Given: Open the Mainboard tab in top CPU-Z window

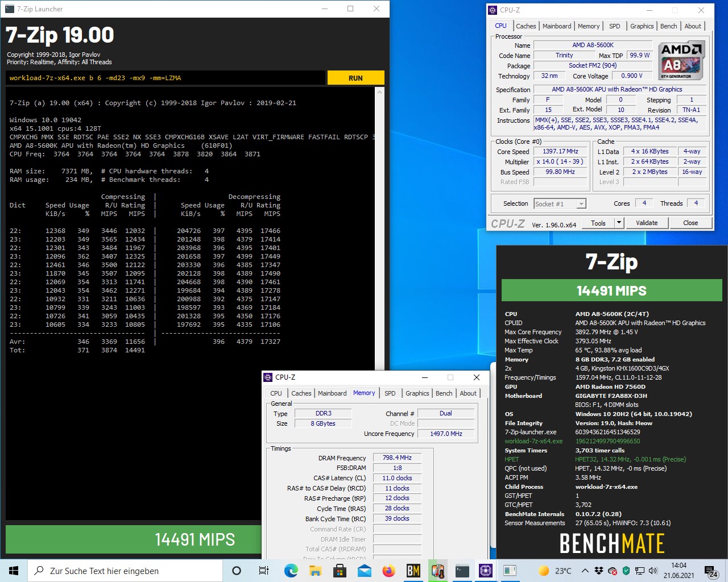Looking at the screenshot, I should (557, 26).
